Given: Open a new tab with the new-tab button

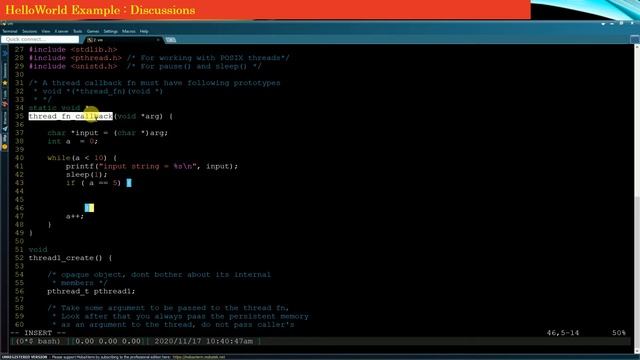Looking at the screenshot, I should pyautogui.click(x=171, y=40).
